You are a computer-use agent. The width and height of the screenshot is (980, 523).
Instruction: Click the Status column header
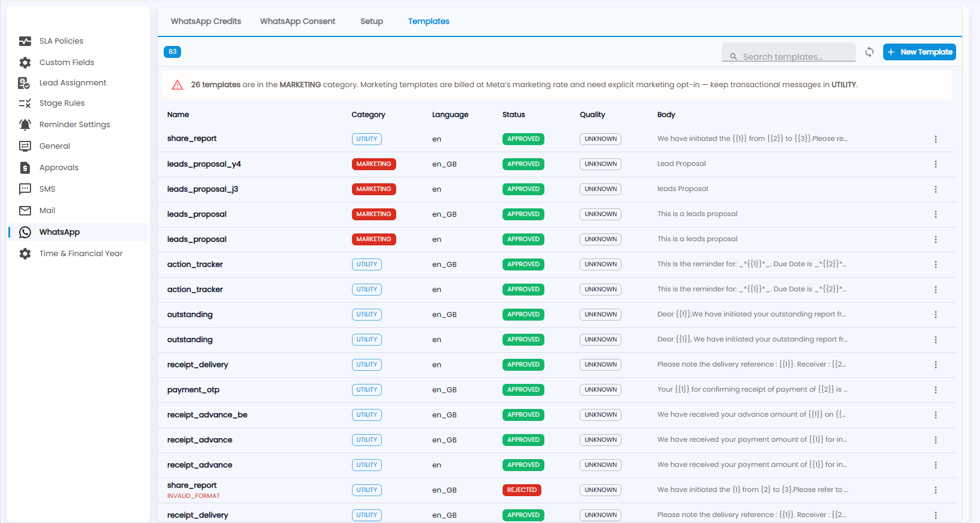click(x=514, y=115)
